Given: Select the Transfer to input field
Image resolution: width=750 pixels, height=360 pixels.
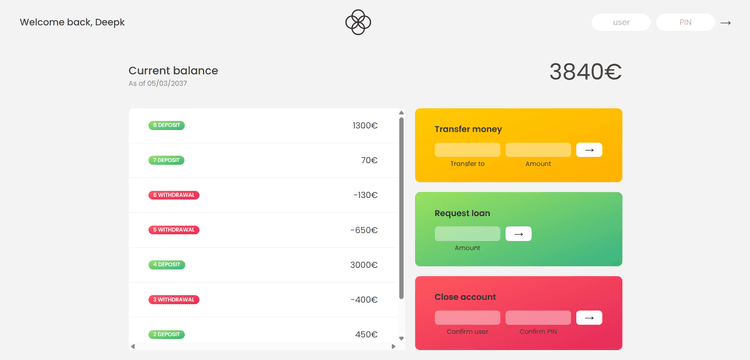Looking at the screenshot, I should (x=467, y=150).
